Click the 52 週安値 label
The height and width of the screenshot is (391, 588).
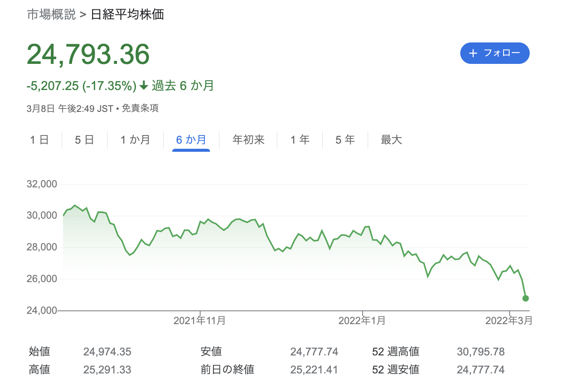pos(396,370)
